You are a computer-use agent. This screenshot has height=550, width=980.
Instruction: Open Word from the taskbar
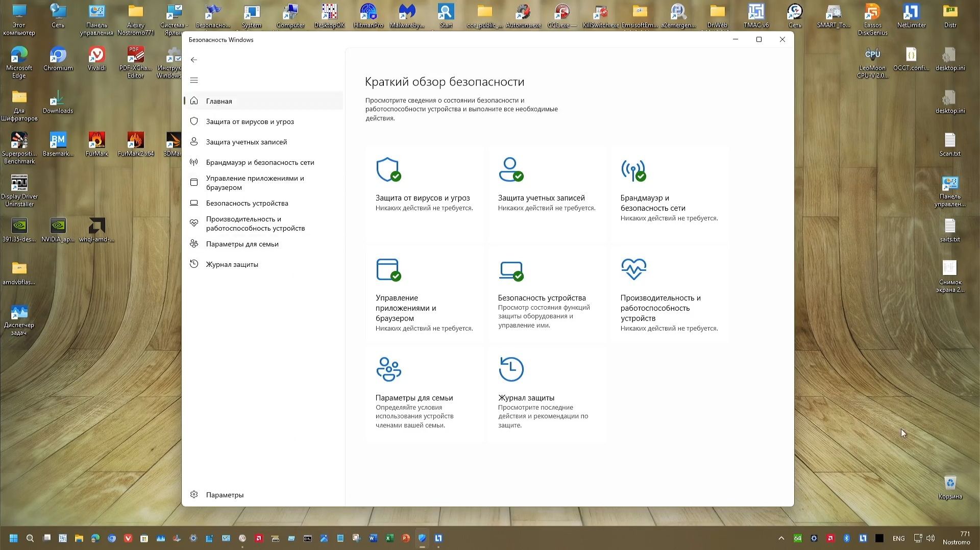[x=373, y=538]
